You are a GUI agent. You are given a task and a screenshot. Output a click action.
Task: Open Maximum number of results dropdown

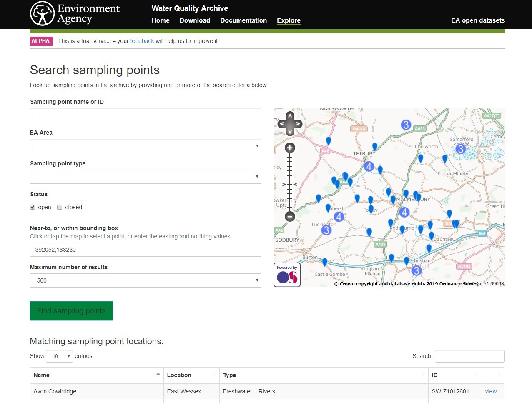click(146, 280)
